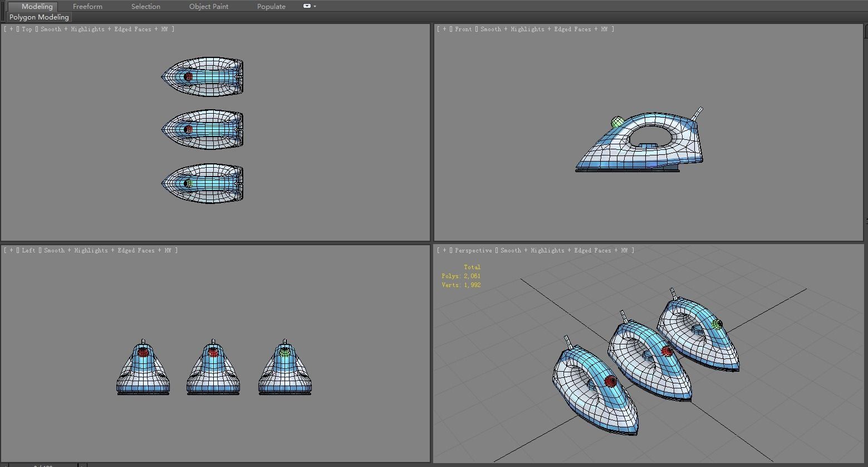This screenshot has width=868, height=467.
Task: Open the Front viewport plus menu
Action: pos(444,29)
